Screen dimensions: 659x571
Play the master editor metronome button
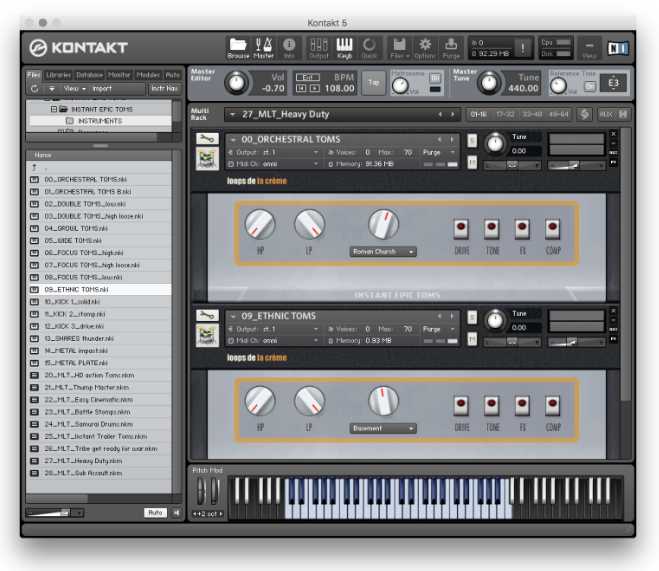click(x=314, y=88)
